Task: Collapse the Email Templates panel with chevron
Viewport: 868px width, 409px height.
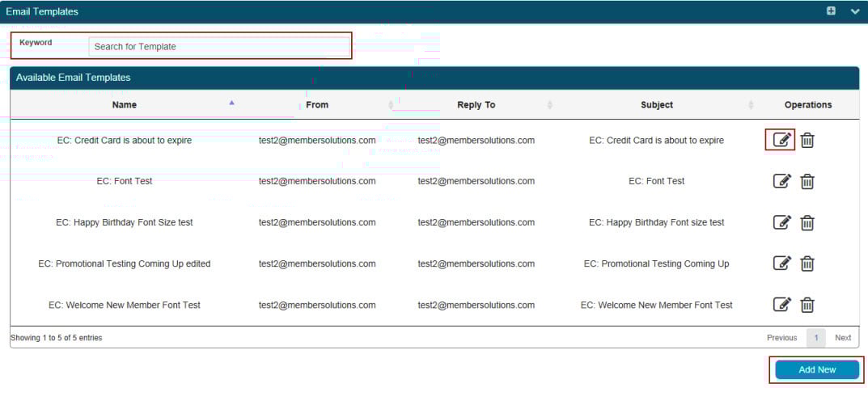Action: pyautogui.click(x=854, y=11)
